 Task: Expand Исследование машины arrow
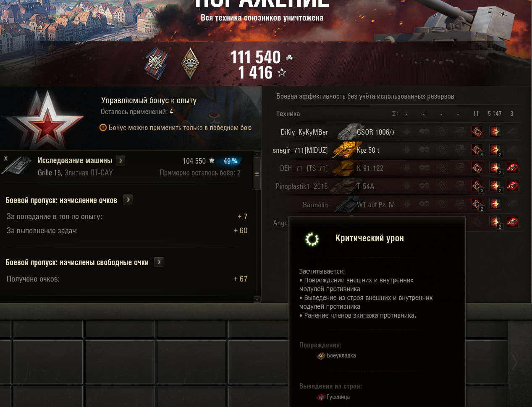121,160
